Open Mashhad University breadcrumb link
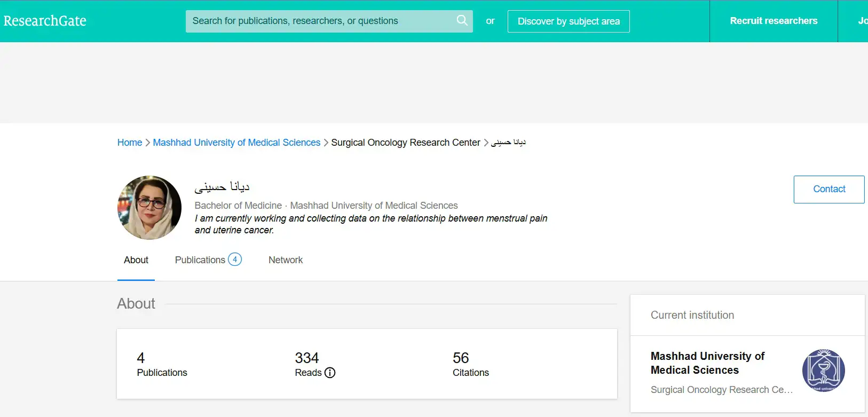Viewport: 868px width, 417px height. coord(236,143)
